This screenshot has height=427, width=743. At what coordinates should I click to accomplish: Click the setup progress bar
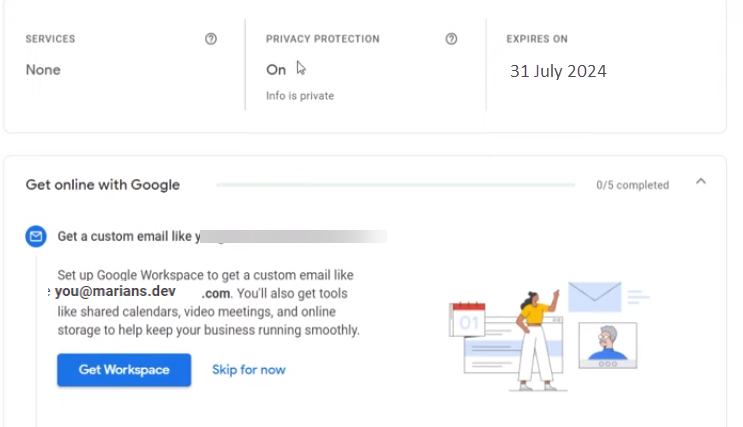point(396,185)
